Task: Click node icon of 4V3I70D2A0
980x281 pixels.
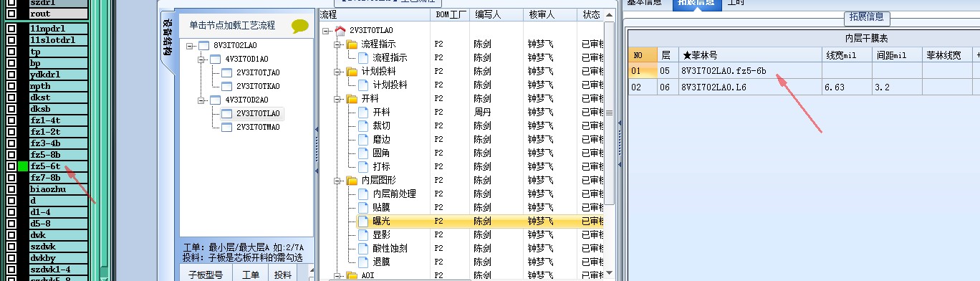Action: click(x=215, y=100)
